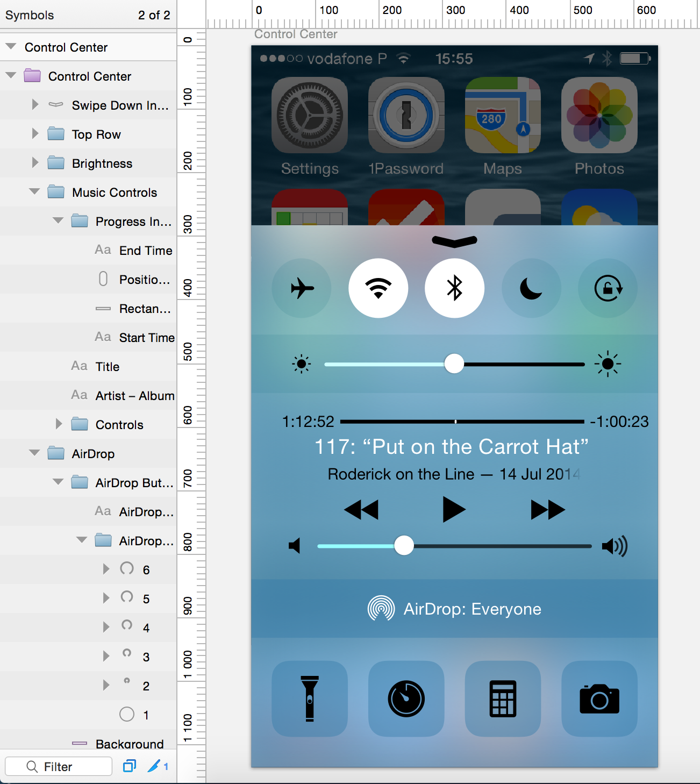Collapse the Music Controls group

click(34, 191)
